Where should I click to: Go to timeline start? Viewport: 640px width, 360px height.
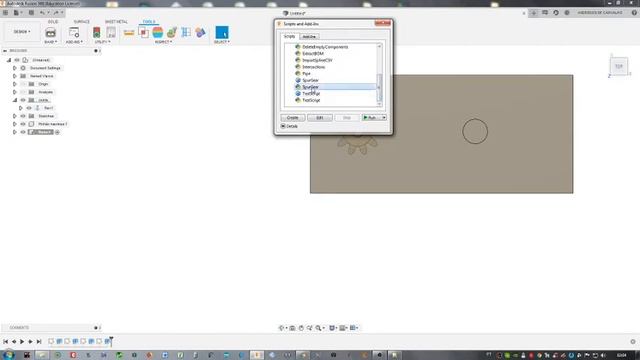coord(5,342)
